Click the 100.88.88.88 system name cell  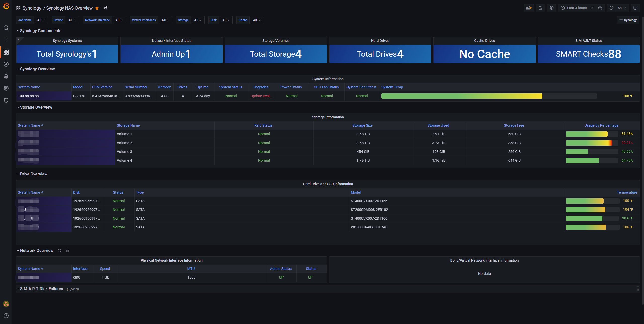click(x=44, y=96)
